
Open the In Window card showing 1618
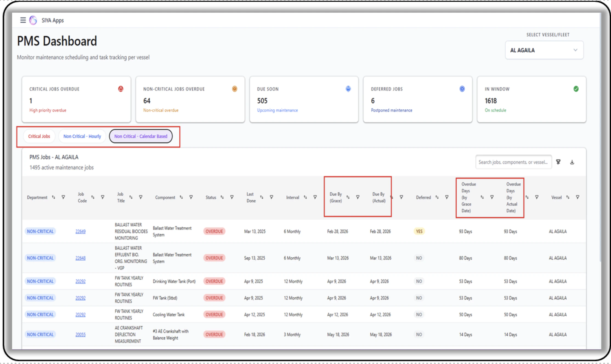[531, 99]
